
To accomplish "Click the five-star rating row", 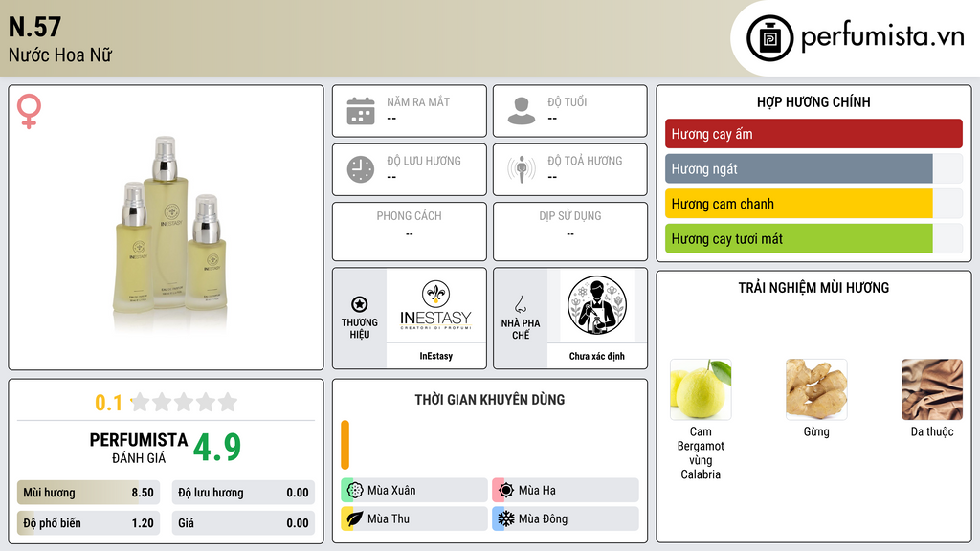I will tap(184, 402).
